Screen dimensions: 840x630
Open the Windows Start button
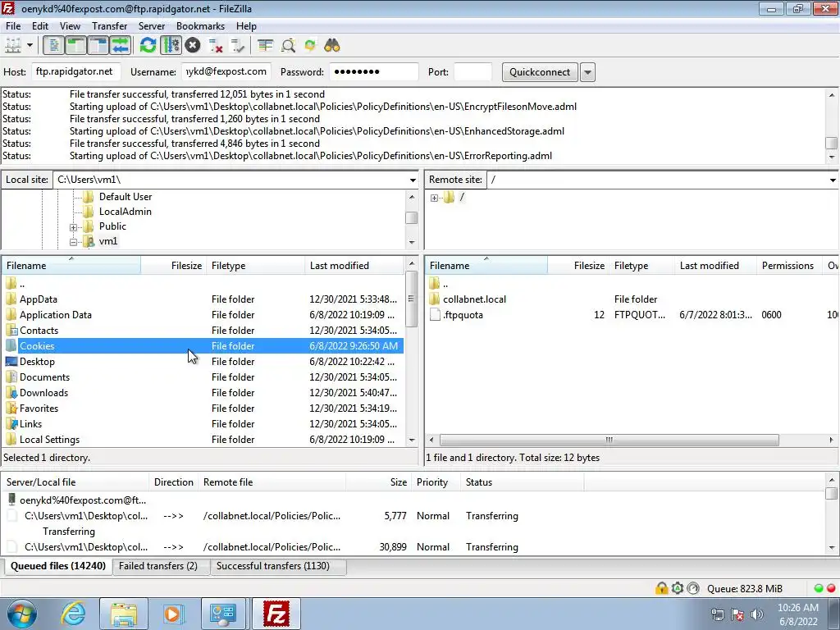21,614
